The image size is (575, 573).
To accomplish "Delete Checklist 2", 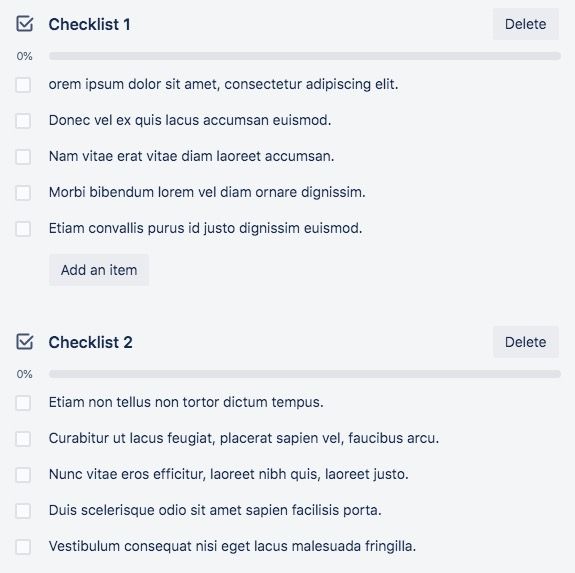I will click(525, 342).
